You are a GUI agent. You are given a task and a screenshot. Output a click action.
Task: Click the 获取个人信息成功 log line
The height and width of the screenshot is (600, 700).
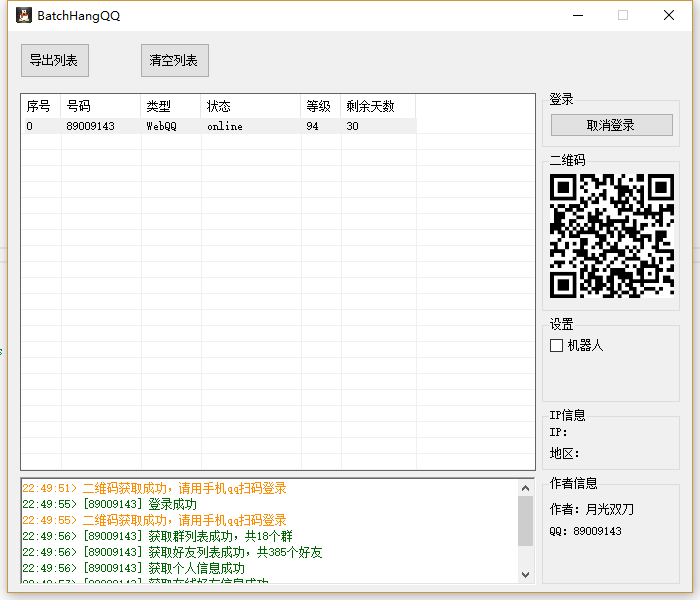[133, 568]
